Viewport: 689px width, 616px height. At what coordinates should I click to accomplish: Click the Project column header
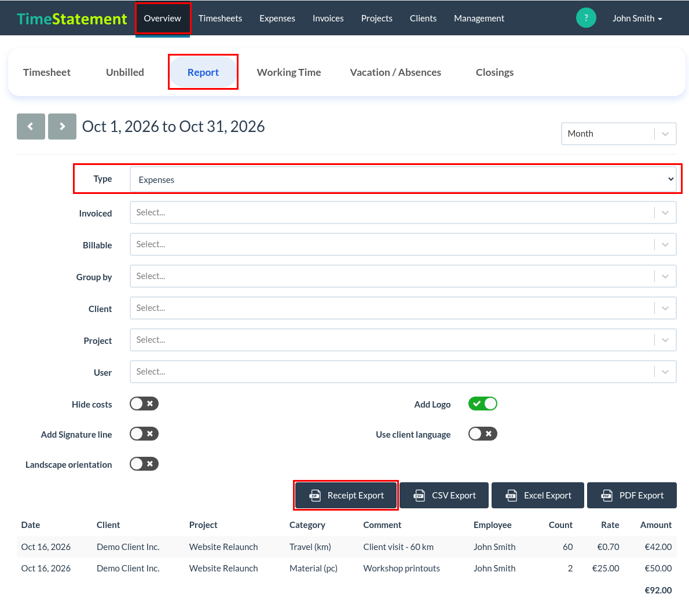(203, 525)
